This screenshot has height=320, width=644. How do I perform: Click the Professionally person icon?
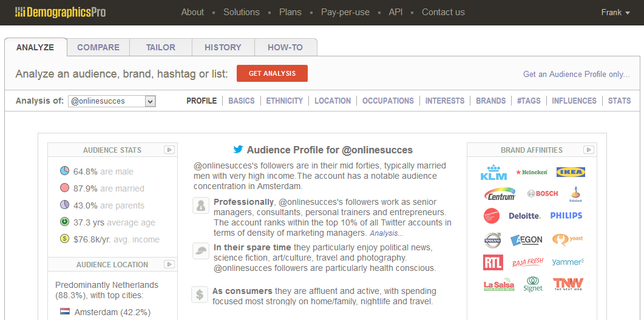click(201, 205)
